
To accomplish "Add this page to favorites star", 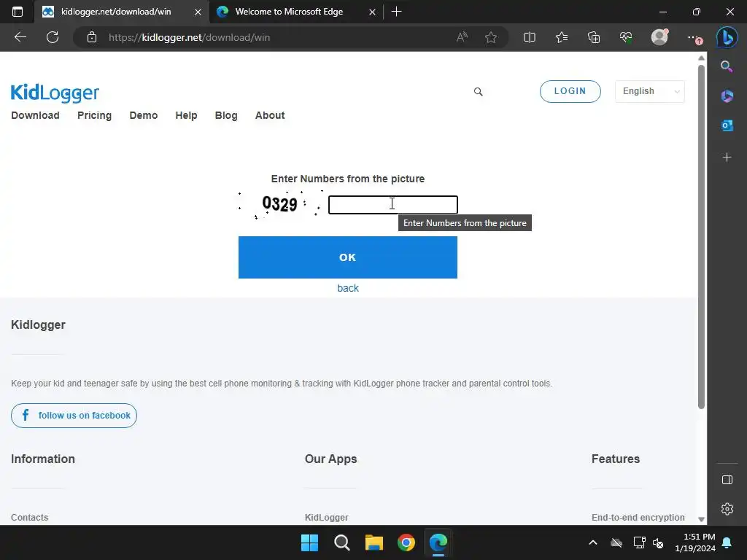I will [x=491, y=37].
